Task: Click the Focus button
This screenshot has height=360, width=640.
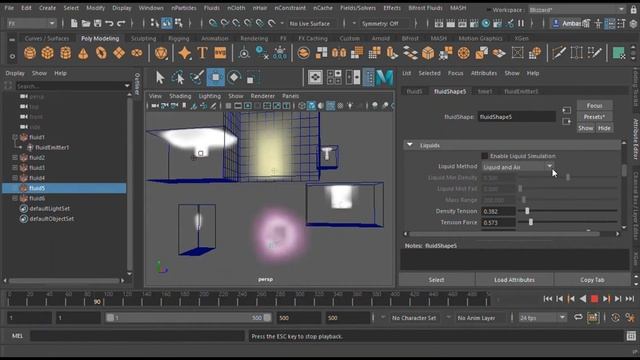Action: click(x=594, y=106)
